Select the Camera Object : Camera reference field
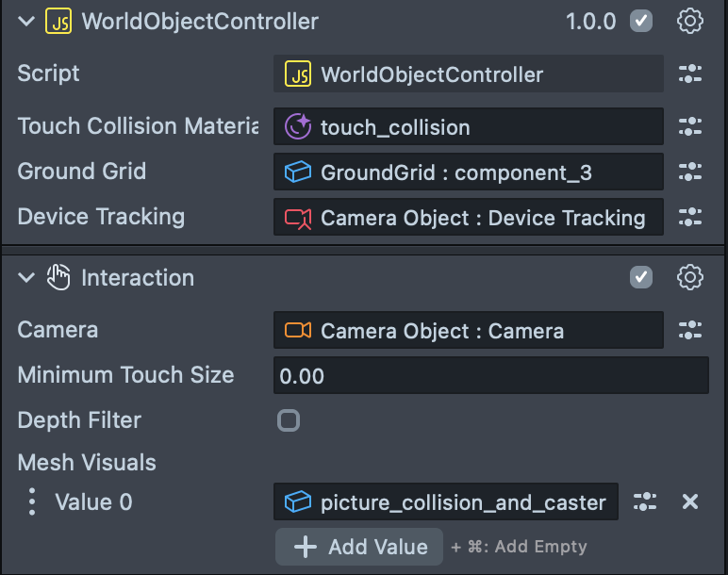 point(468,330)
